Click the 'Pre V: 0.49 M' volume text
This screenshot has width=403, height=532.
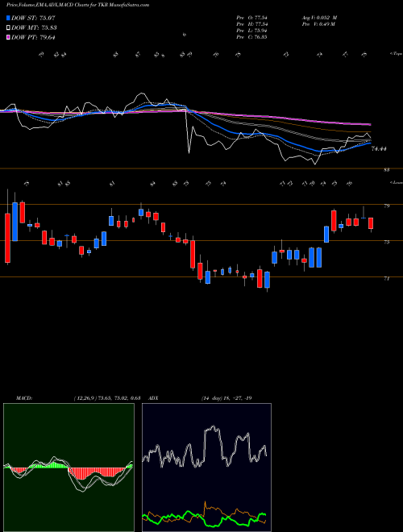pyautogui.click(x=318, y=24)
